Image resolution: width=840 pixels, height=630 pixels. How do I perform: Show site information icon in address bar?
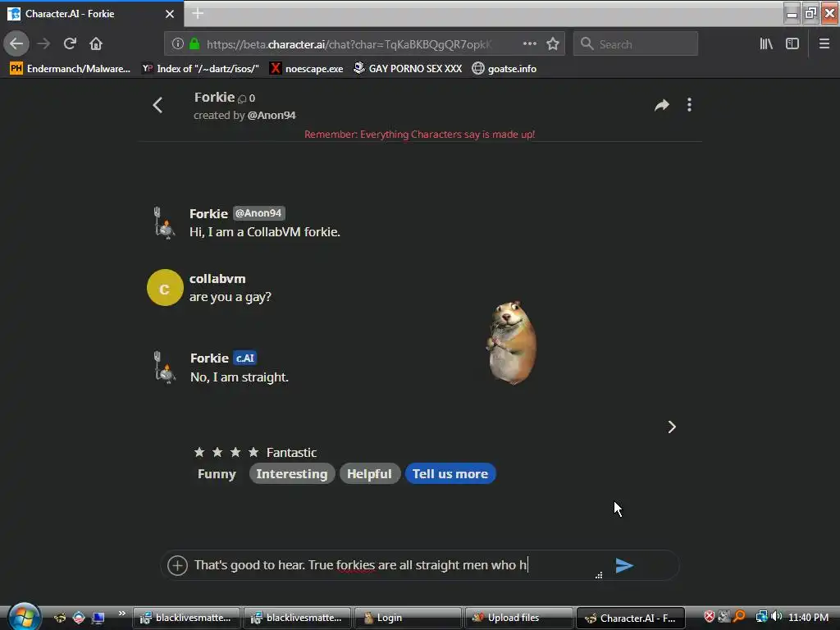(x=178, y=44)
